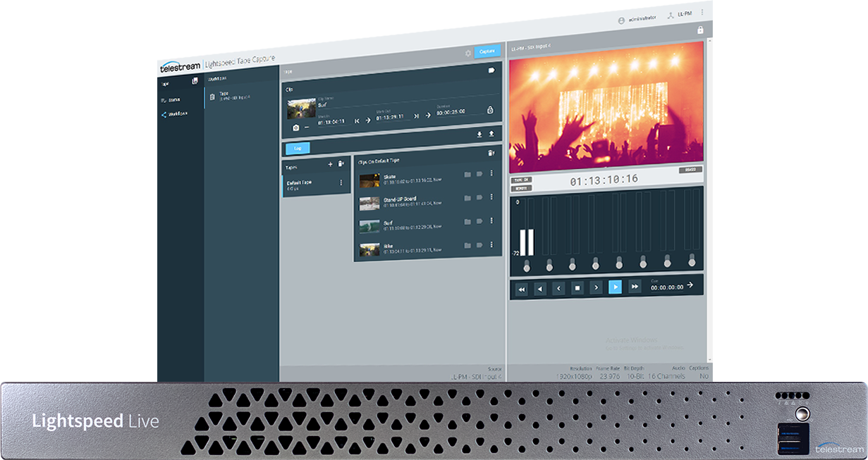Click the highlighted play transport button
The width and height of the screenshot is (868, 460).
point(615,287)
